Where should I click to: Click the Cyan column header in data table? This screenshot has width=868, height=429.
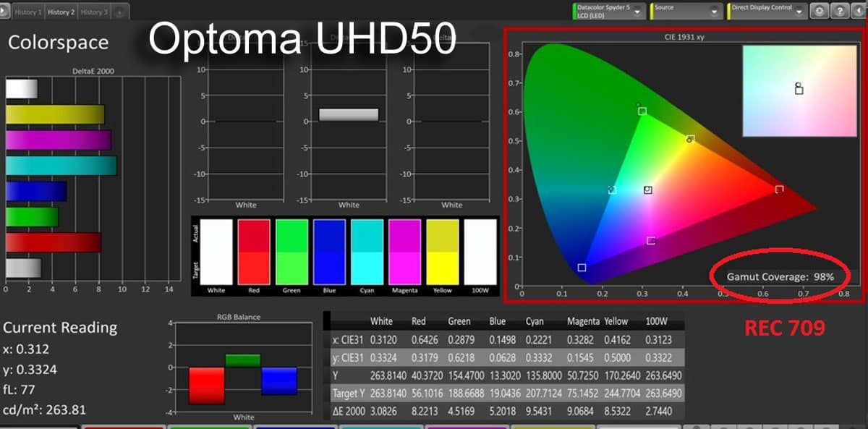pos(535,321)
